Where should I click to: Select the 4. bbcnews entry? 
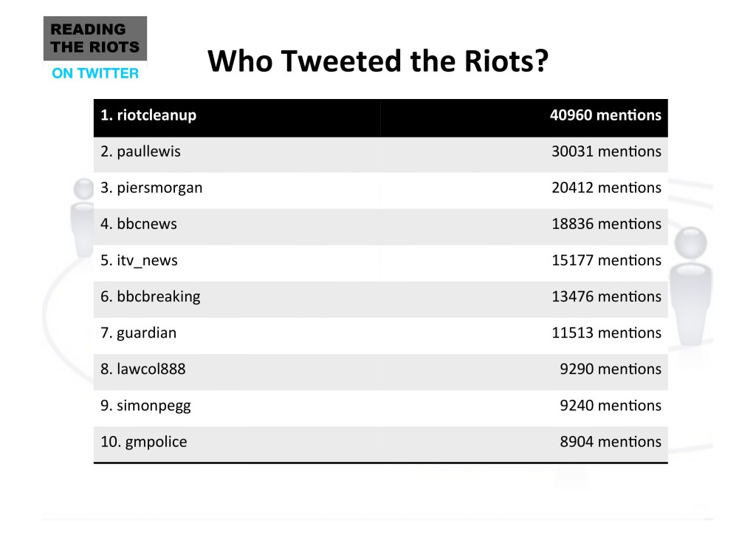pos(139,224)
